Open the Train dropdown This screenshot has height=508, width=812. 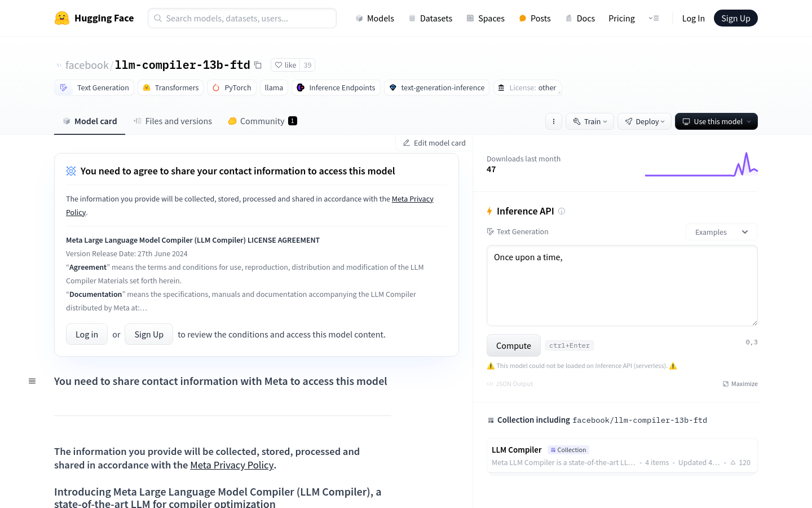(x=590, y=121)
